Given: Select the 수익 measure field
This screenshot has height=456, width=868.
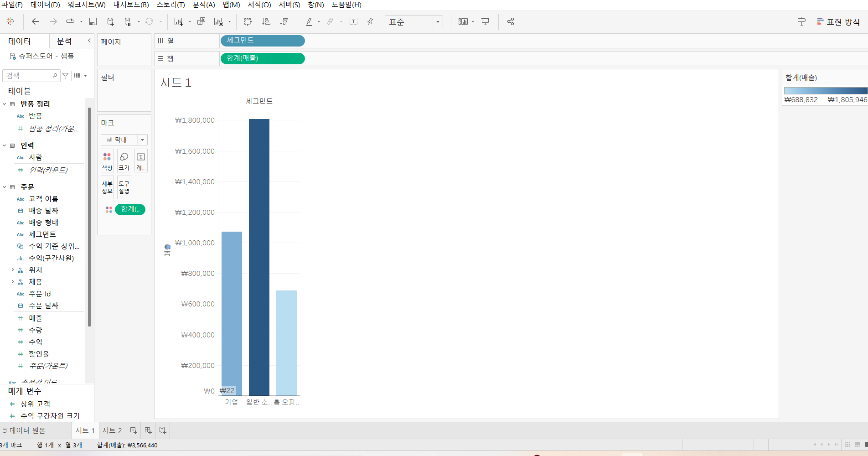Looking at the screenshot, I should [x=36, y=342].
